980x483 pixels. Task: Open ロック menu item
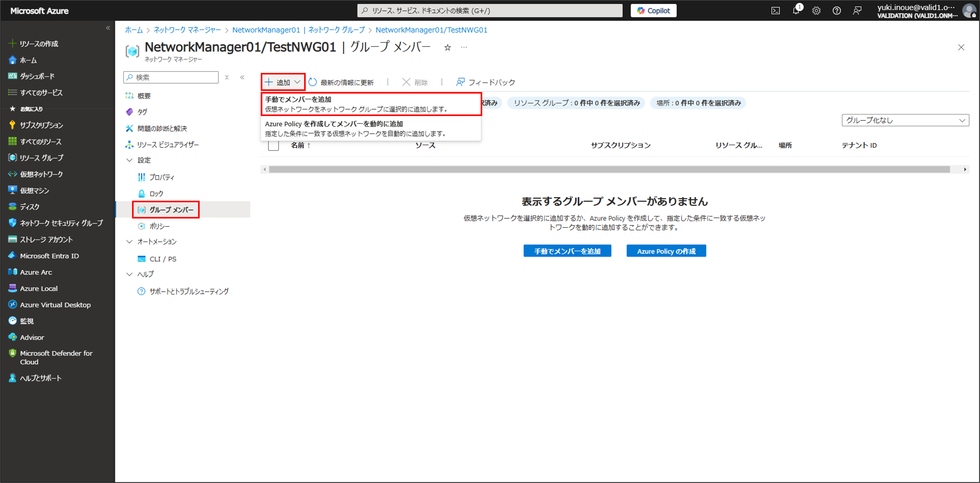pyautogui.click(x=150, y=194)
